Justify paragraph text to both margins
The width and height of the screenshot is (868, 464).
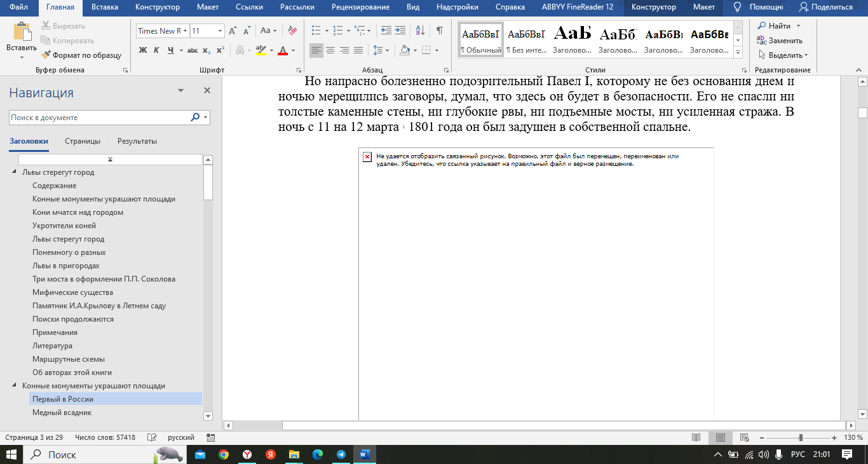(358, 50)
